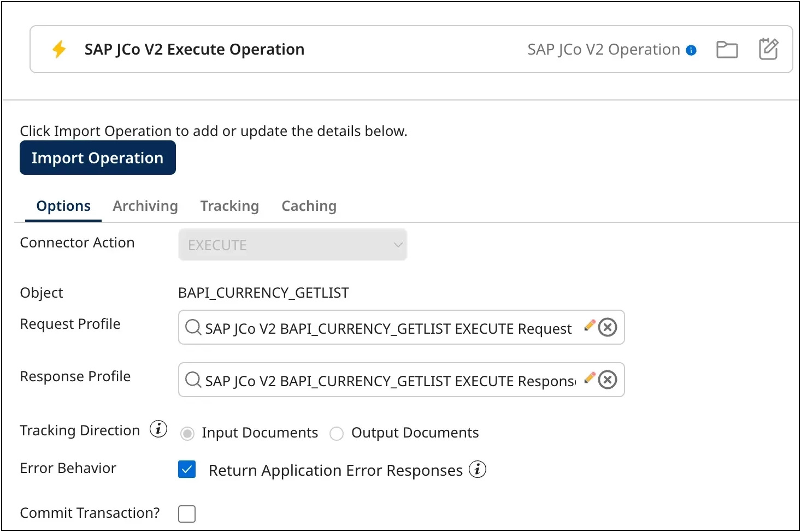801x532 pixels.
Task: Open the folder browse icon near top right
Action: (727, 49)
